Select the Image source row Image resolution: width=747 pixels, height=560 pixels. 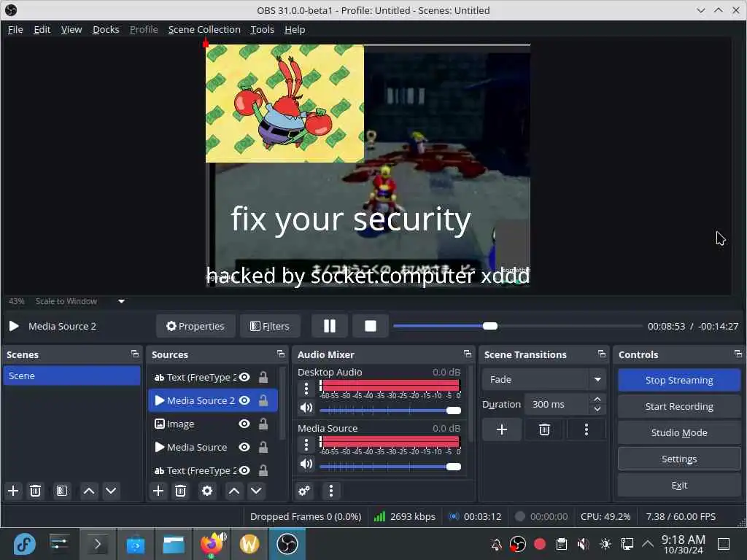click(x=212, y=424)
